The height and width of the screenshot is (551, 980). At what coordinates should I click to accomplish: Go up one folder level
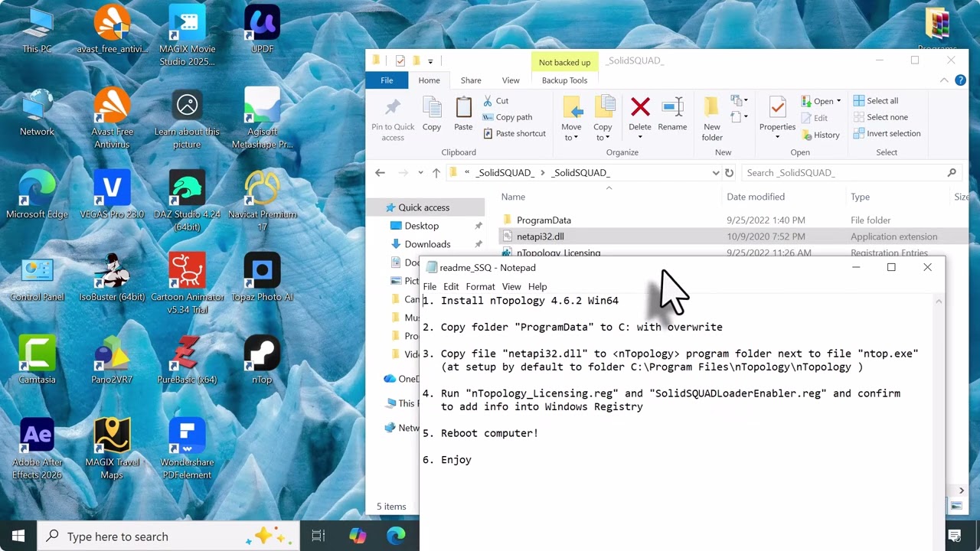point(436,173)
